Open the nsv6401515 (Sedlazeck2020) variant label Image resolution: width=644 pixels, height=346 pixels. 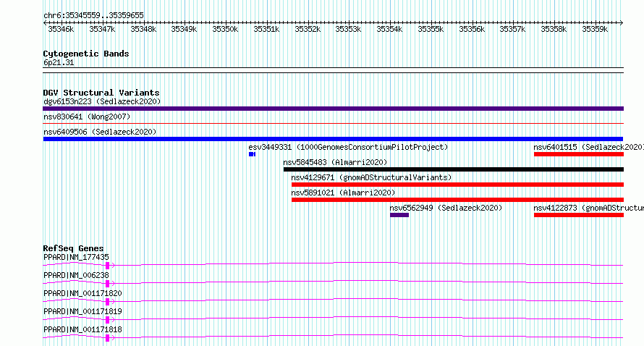(588, 147)
